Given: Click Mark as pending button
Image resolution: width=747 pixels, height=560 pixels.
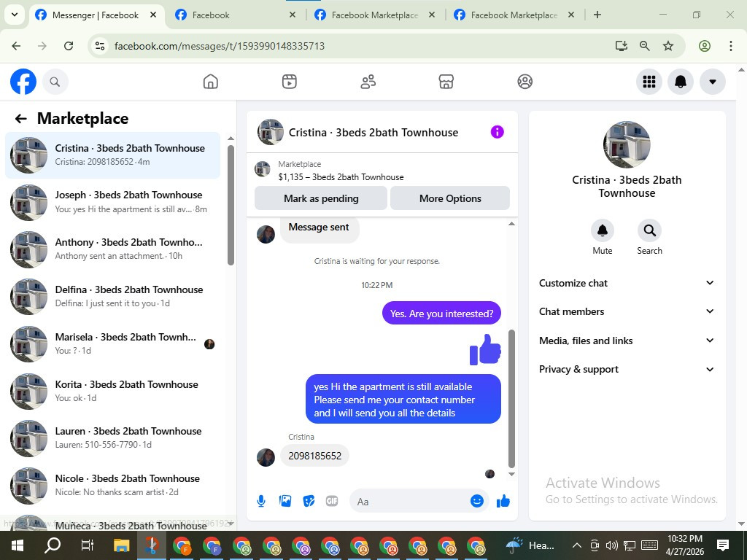Looking at the screenshot, I should 321,198.
